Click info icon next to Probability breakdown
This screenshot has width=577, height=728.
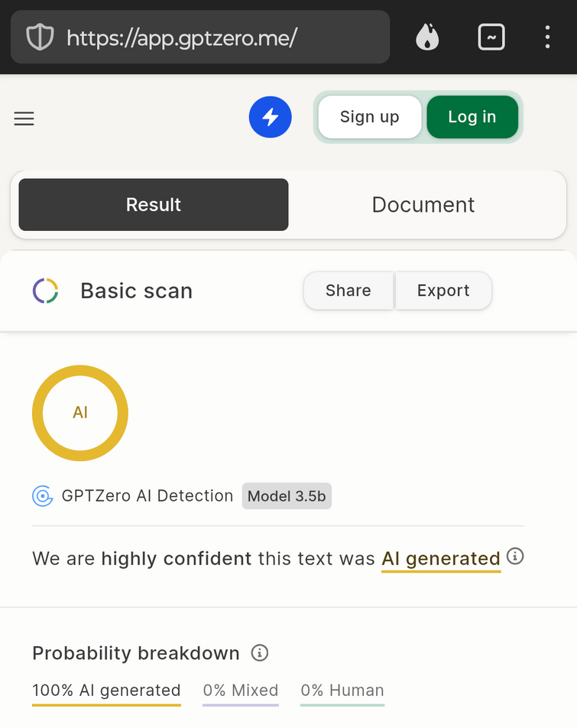260,653
